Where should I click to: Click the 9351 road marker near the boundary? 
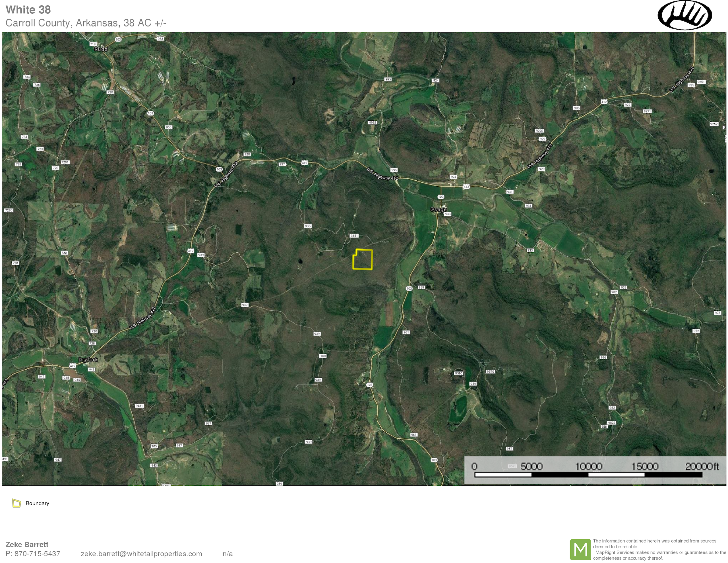[354, 236]
